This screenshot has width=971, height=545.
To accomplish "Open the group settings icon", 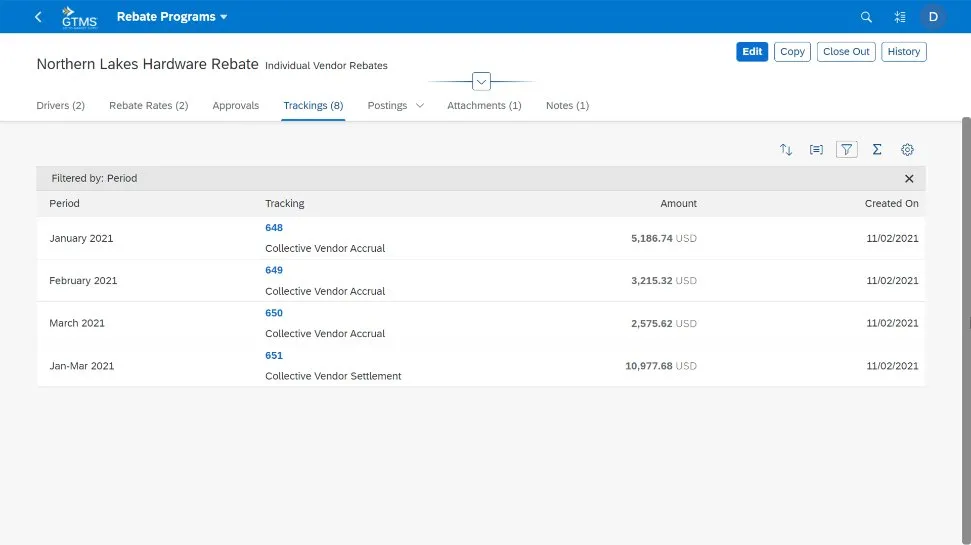I will [816, 150].
